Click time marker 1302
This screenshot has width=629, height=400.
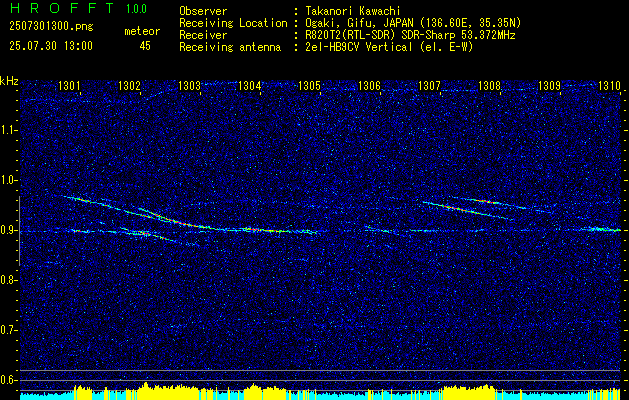click(x=129, y=85)
